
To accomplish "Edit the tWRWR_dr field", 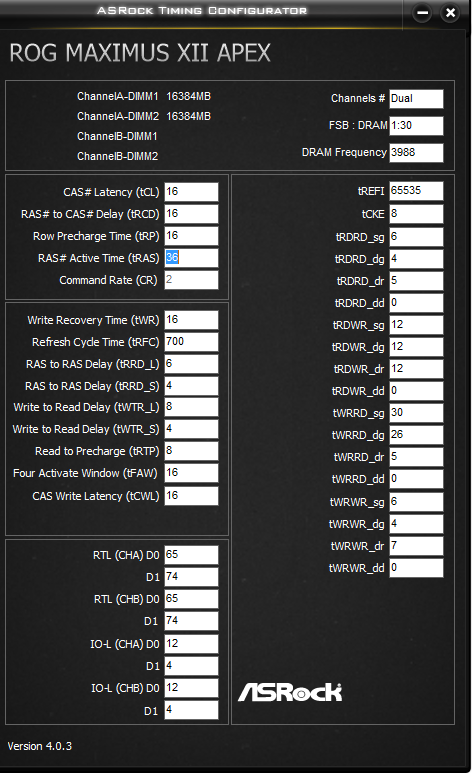I will 416,546.
